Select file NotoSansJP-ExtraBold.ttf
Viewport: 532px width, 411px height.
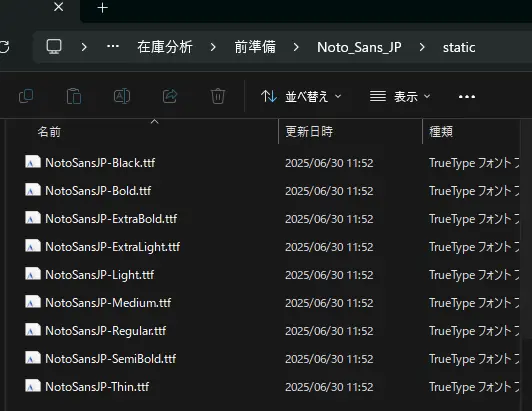(x=111, y=219)
